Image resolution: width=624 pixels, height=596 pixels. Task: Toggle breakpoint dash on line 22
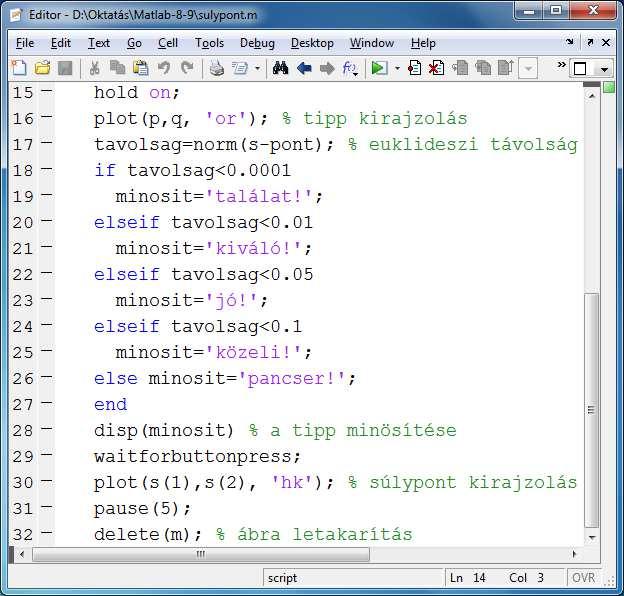pos(47,273)
